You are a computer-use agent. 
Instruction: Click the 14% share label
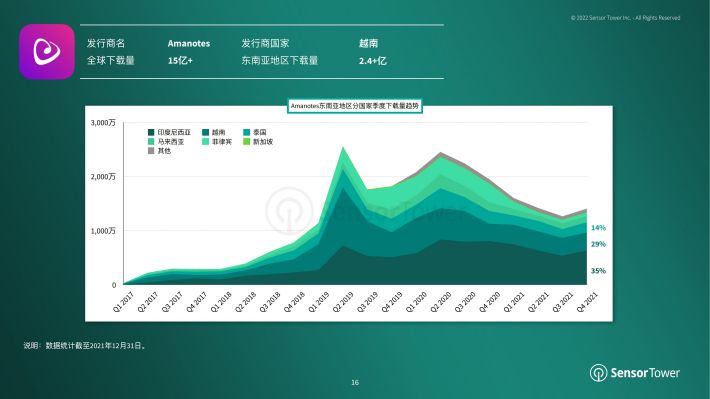(x=598, y=228)
